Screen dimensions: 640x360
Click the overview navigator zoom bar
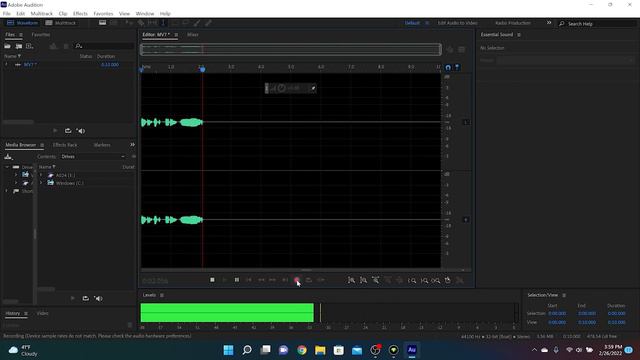[291, 49]
